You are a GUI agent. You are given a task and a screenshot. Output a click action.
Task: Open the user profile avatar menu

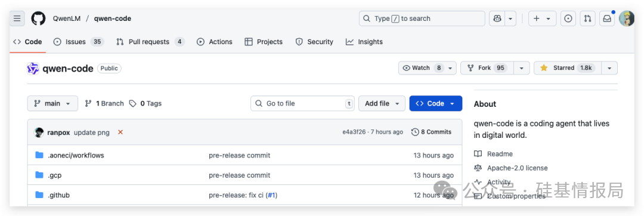(627, 18)
